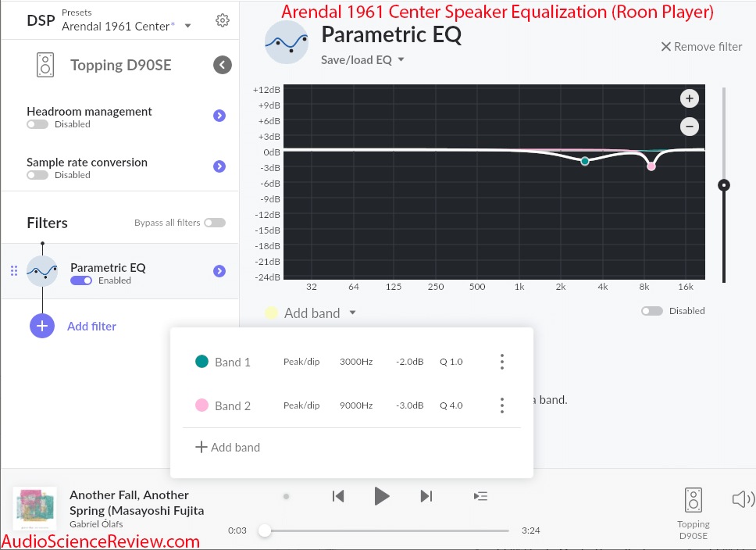Open the Topping D90SE zone icon in playback bar

coord(694,500)
